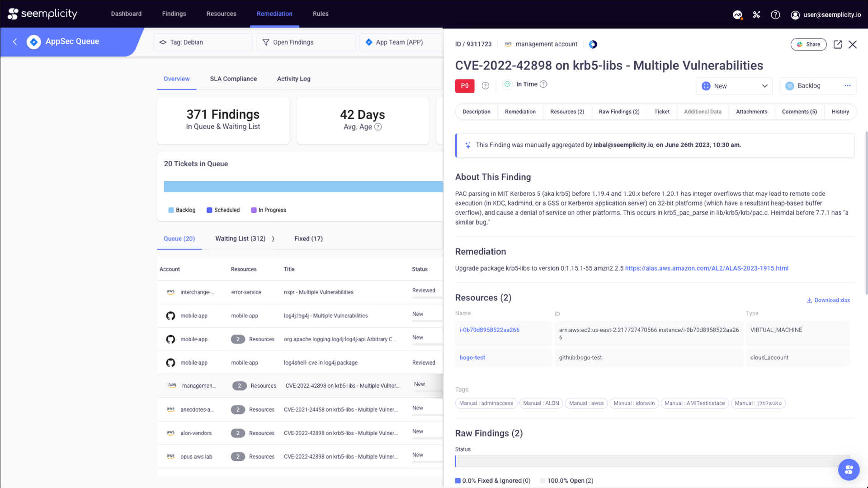Click the Seemplicity logo in the top bar
The height and width of the screenshot is (488, 868).
point(42,14)
